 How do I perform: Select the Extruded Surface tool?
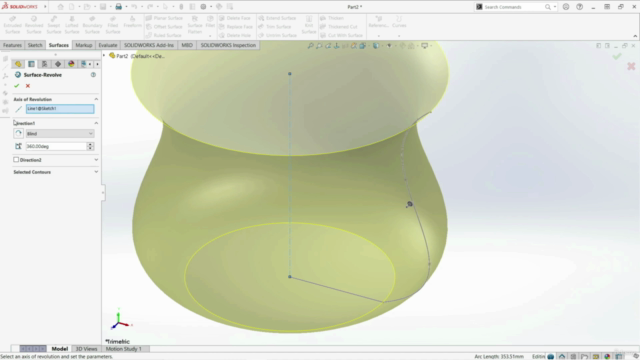[x=12, y=25]
